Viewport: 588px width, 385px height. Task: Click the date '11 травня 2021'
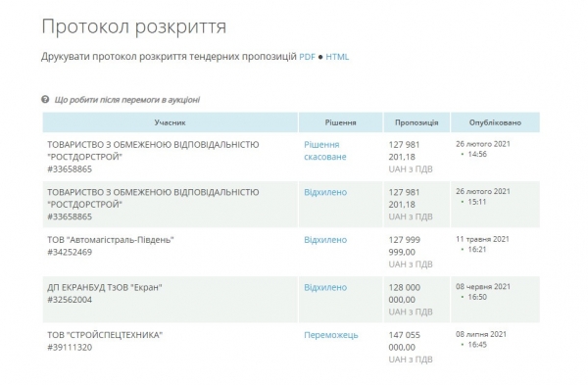(x=482, y=239)
